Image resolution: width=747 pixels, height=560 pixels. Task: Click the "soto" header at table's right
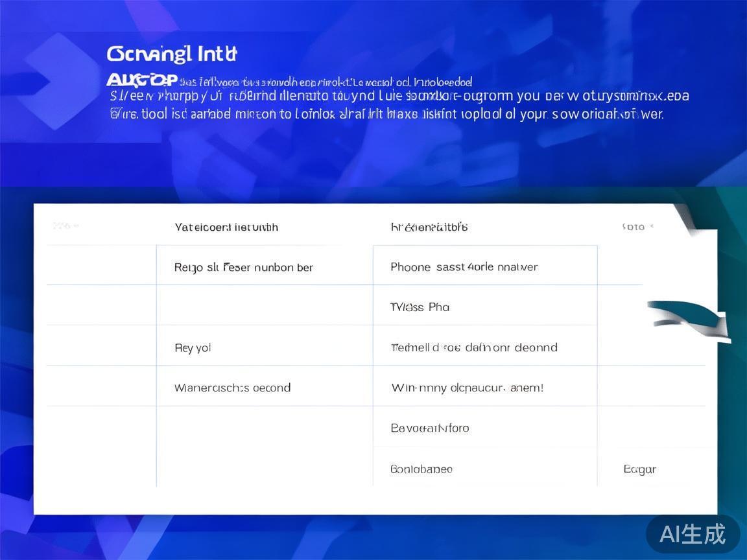[x=637, y=227]
